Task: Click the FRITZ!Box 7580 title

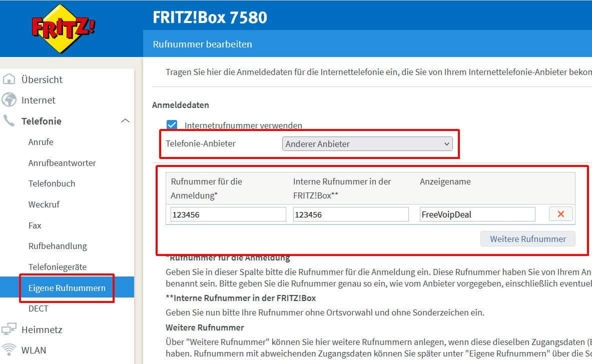Action: click(210, 17)
